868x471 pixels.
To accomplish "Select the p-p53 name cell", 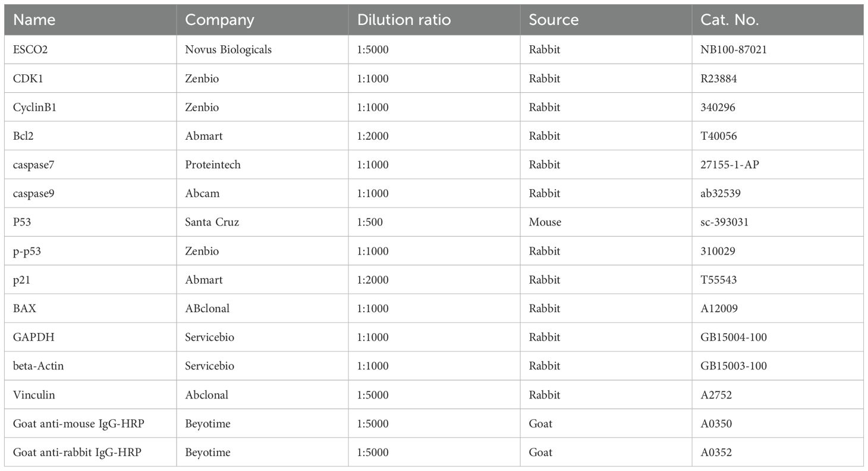I will click(27, 251).
